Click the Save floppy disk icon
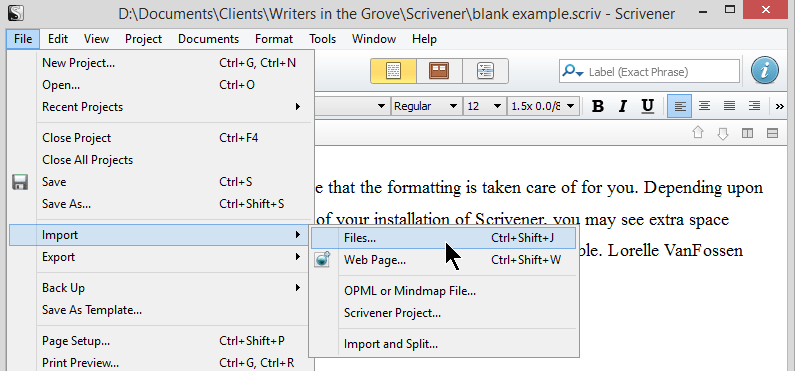 [20, 182]
